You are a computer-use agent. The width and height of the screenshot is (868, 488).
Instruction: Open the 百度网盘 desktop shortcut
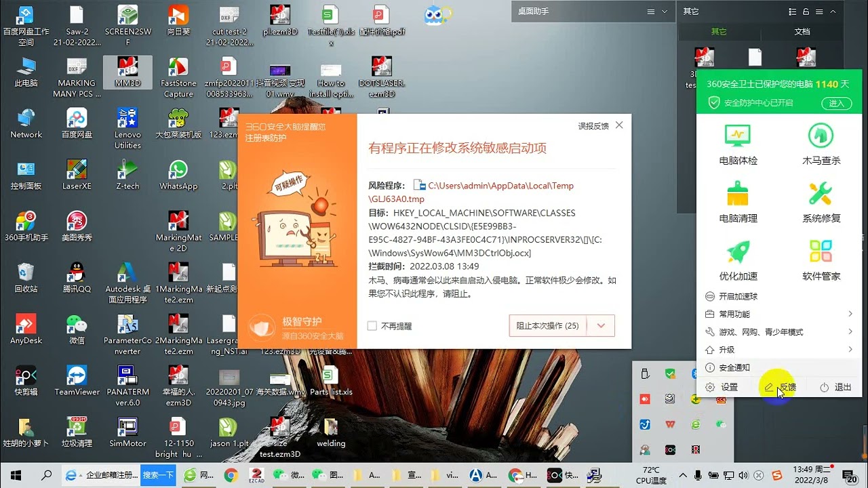(x=77, y=123)
